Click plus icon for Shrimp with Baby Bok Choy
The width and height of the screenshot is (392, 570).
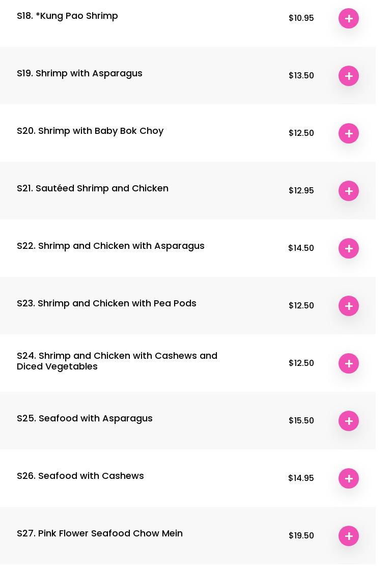point(349,133)
